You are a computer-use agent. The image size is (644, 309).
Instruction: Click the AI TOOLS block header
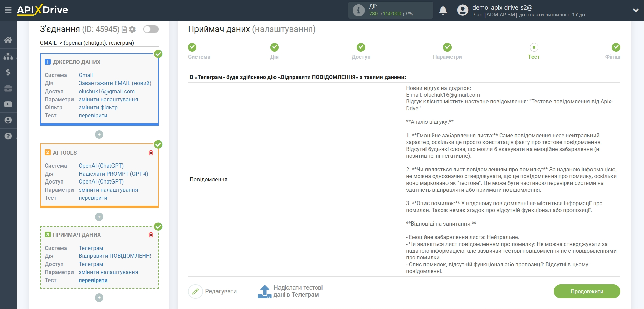(x=65, y=153)
